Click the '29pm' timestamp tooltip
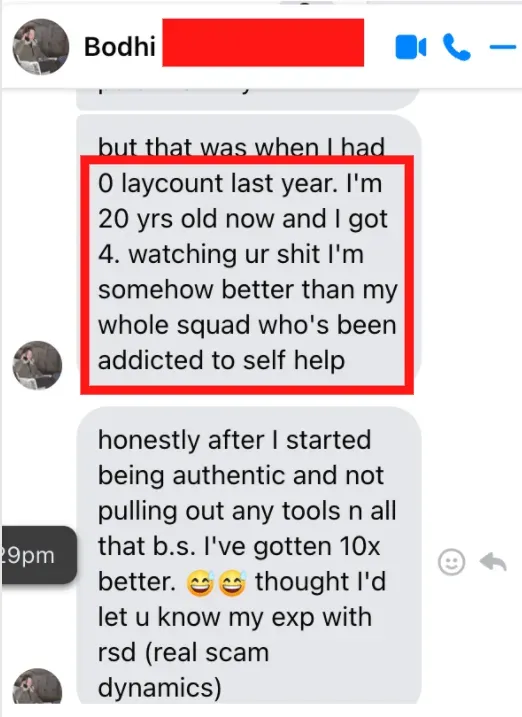Viewport: 522px width, 717px height. pyautogui.click(x=38, y=555)
